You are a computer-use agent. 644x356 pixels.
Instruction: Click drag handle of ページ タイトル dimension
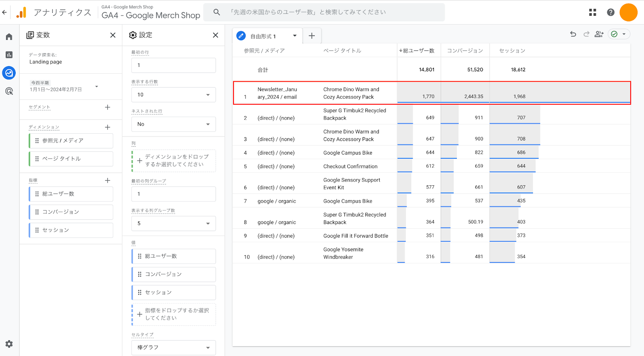click(x=37, y=159)
